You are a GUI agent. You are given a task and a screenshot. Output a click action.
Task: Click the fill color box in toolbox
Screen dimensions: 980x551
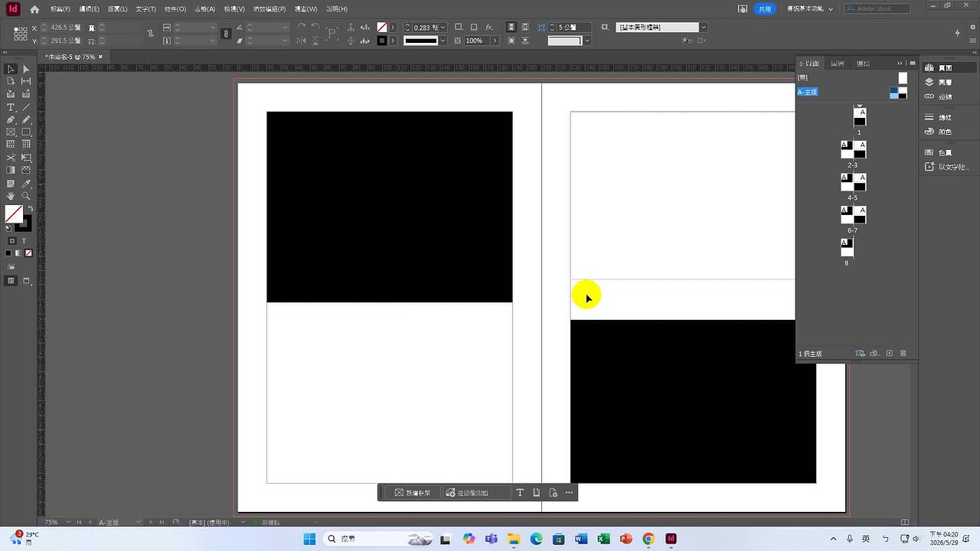tap(14, 214)
